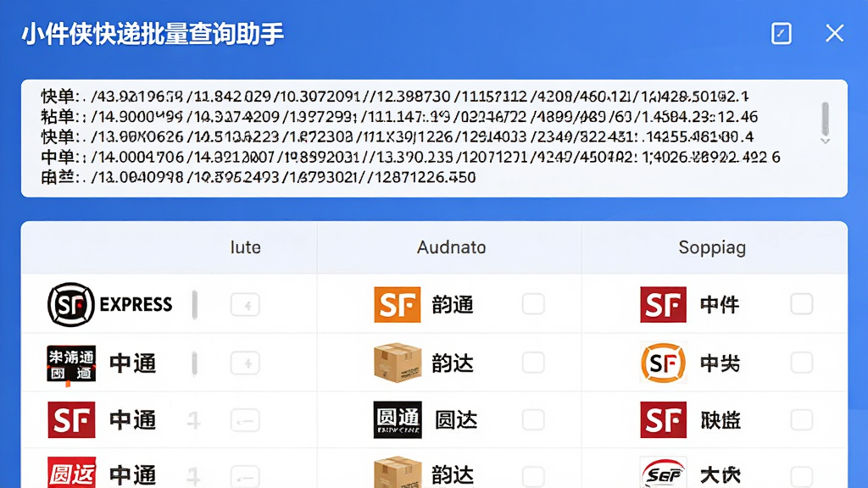Select the Soppiag column header

[712, 247]
